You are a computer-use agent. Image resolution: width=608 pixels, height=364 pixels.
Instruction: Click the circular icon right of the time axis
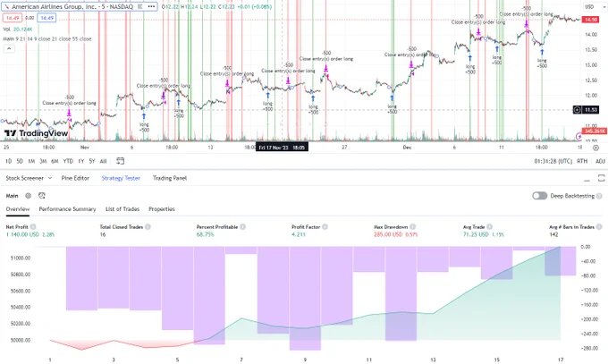coord(596,148)
